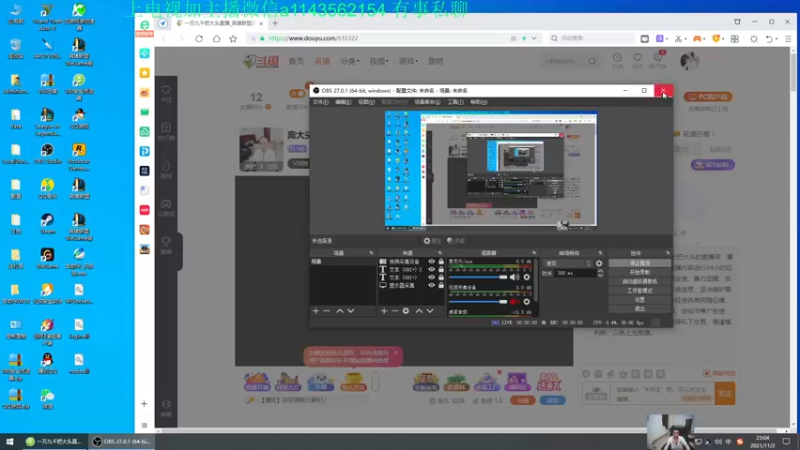Viewport: 800px width, 450px height.
Task: Add a new scene with plus icon
Action: [x=316, y=311]
